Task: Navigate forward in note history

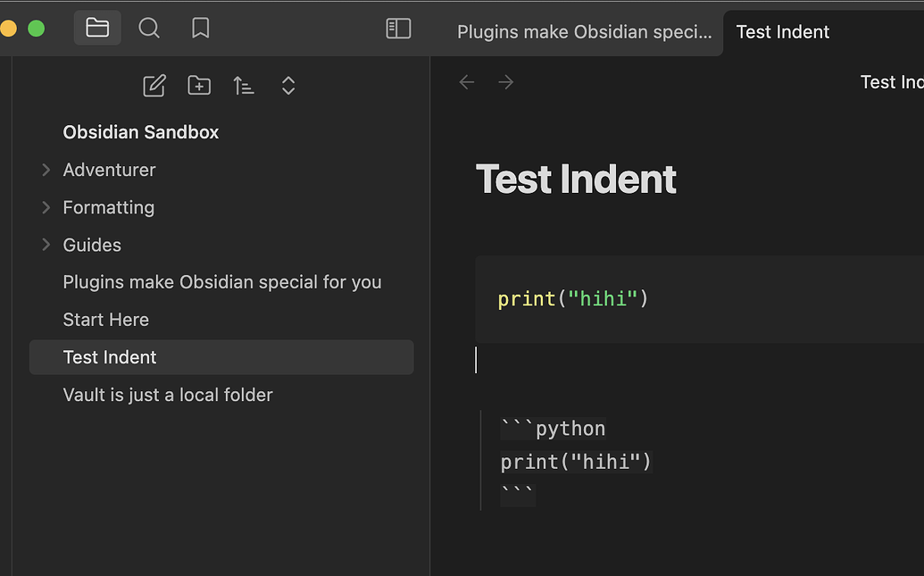Action: 505,81
